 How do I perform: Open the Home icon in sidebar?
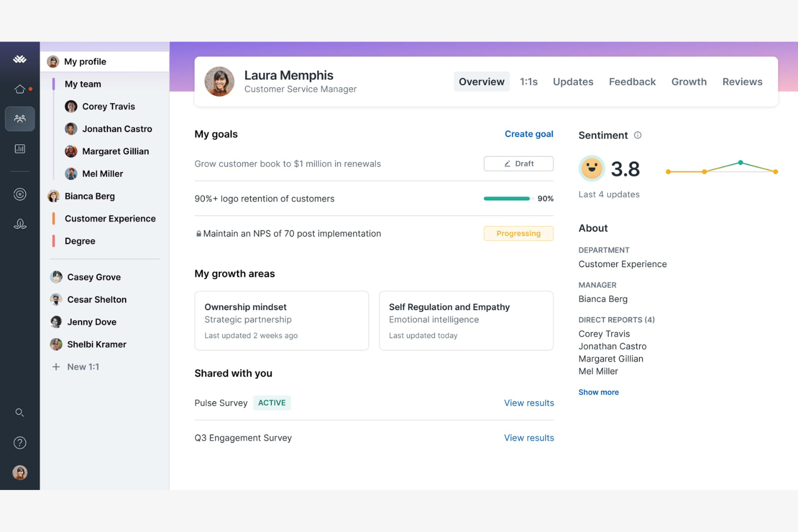[x=20, y=89]
